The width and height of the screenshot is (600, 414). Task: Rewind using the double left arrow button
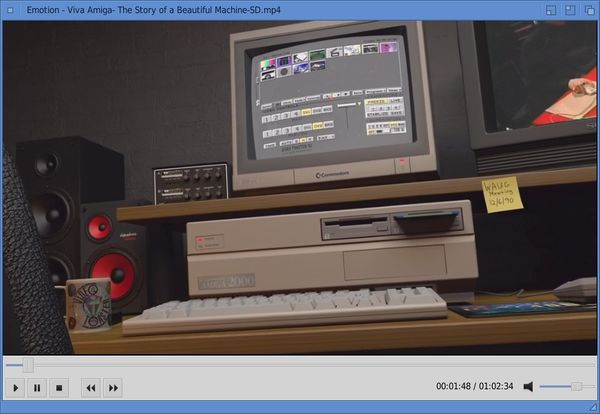coord(91,387)
